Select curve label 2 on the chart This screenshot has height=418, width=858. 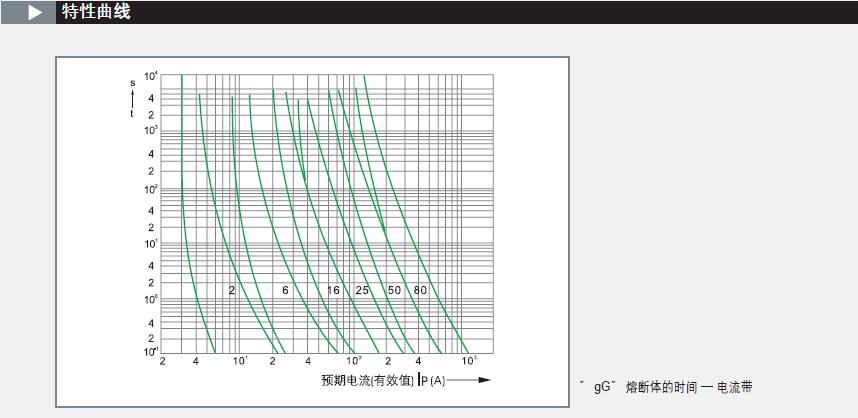(x=231, y=290)
